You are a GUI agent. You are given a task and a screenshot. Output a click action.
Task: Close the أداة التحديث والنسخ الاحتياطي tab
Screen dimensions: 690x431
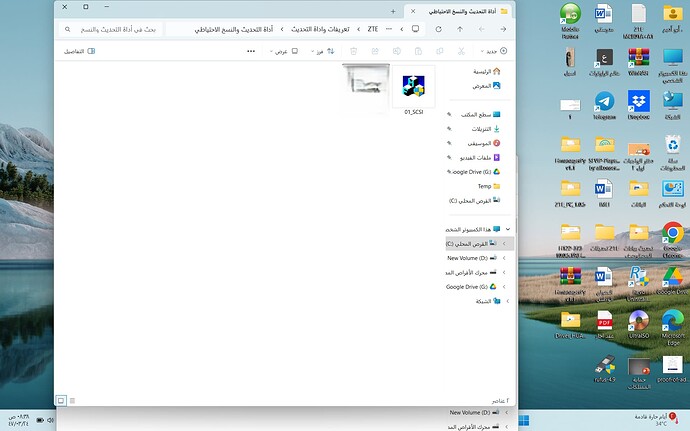pos(413,11)
